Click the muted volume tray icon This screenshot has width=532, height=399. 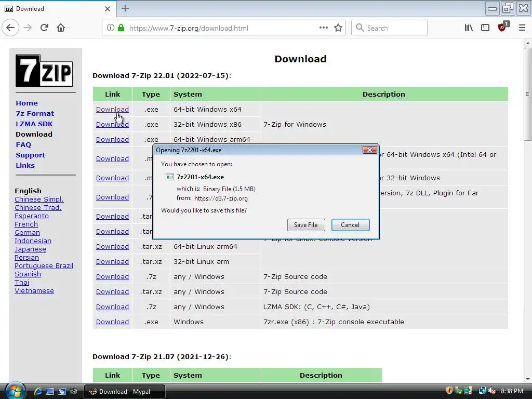(x=492, y=391)
